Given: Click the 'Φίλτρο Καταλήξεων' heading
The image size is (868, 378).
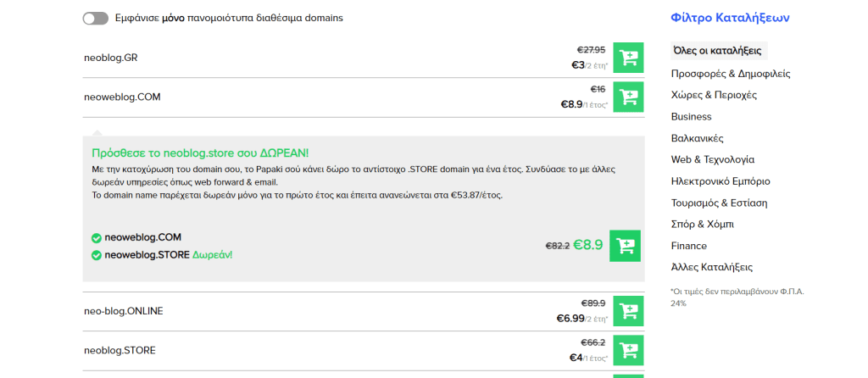Looking at the screenshot, I should 730,17.
